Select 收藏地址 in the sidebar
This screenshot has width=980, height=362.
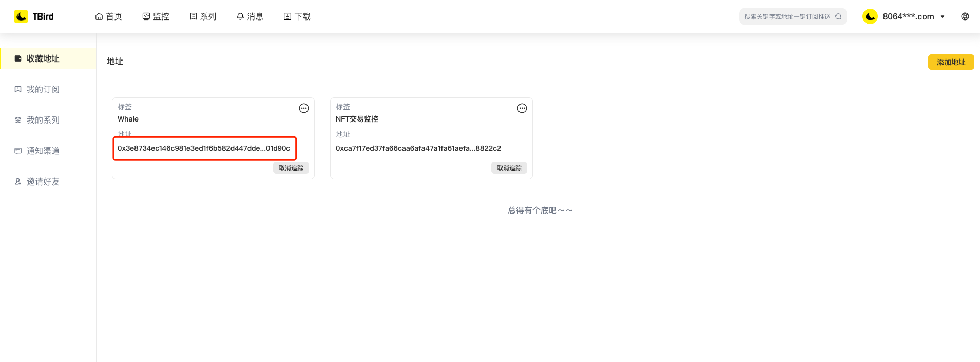tap(43, 58)
